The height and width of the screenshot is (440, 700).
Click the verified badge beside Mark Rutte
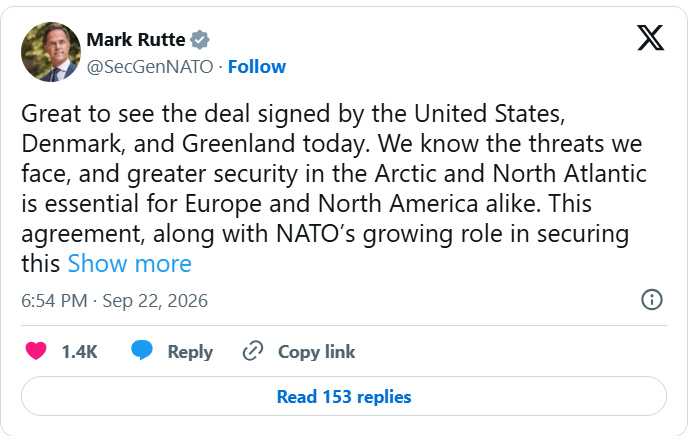pyautogui.click(x=200, y=40)
